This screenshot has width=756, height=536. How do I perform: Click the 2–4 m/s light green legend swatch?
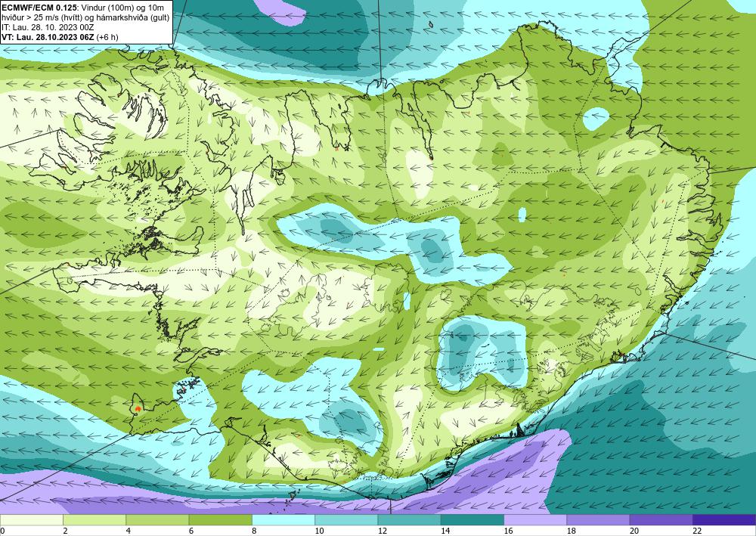click(94, 520)
